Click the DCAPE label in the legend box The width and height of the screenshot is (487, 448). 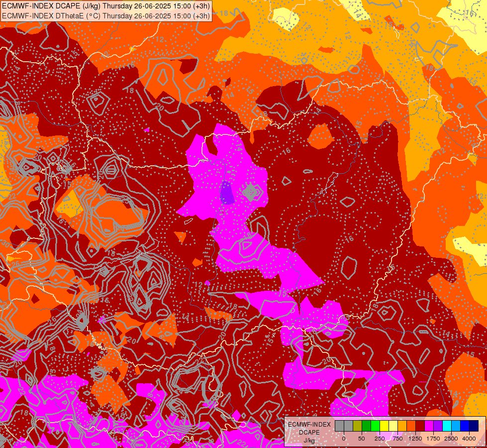309,433
